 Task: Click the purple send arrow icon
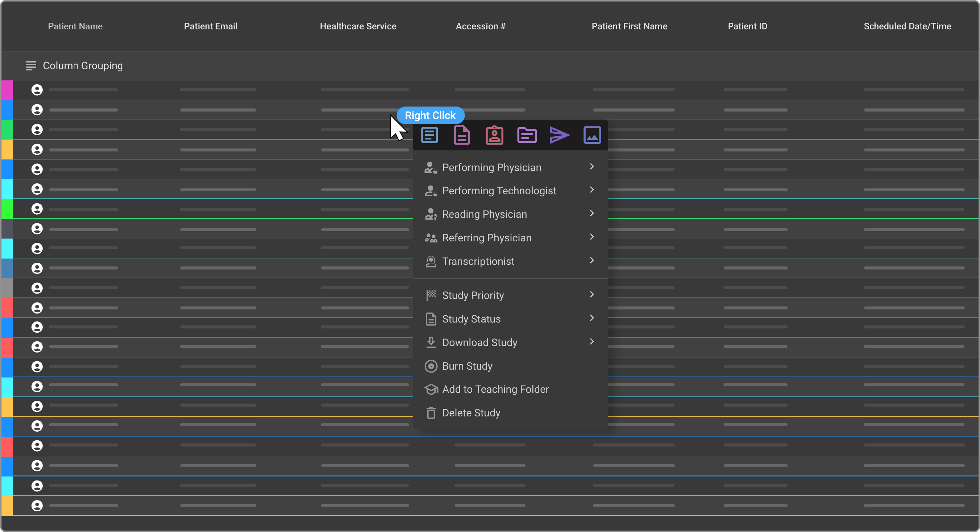tap(559, 135)
